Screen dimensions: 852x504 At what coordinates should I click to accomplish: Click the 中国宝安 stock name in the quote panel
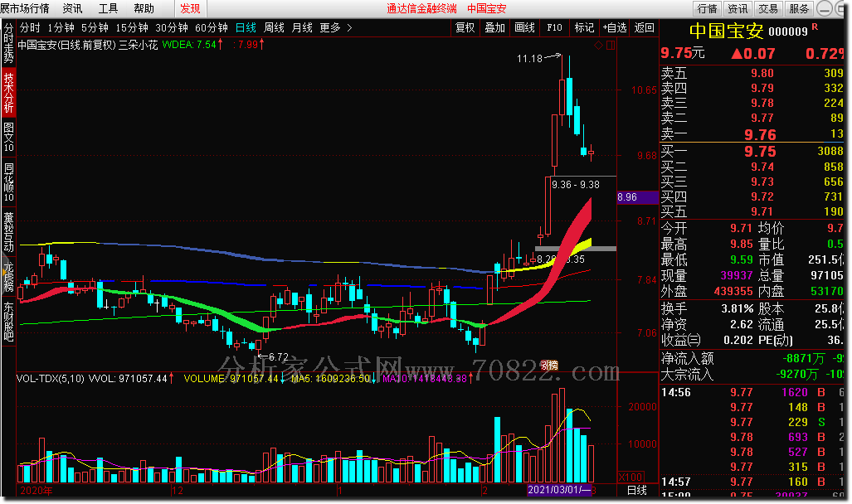click(727, 31)
